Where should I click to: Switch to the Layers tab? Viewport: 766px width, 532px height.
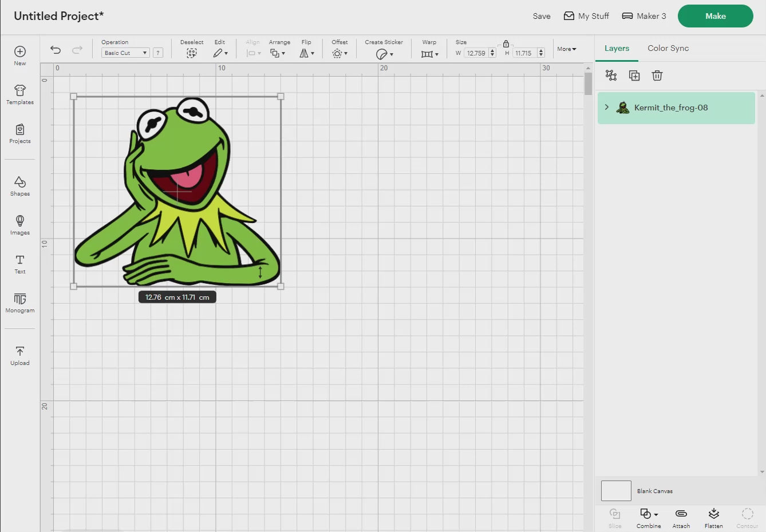617,48
